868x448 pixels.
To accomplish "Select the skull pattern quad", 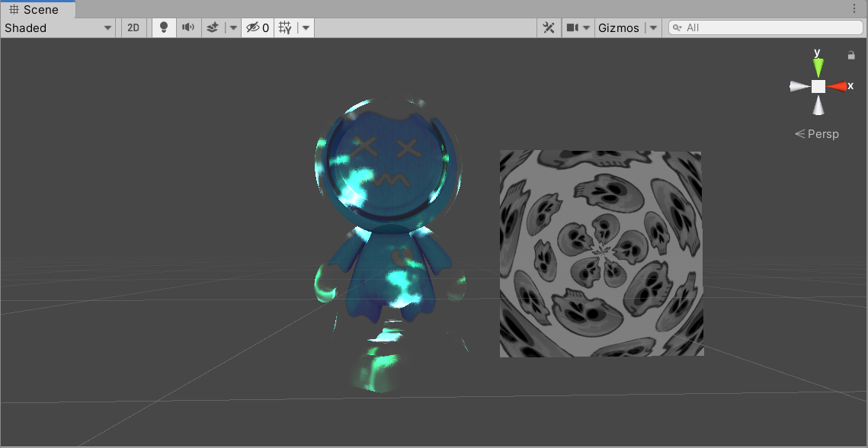I will [602, 254].
